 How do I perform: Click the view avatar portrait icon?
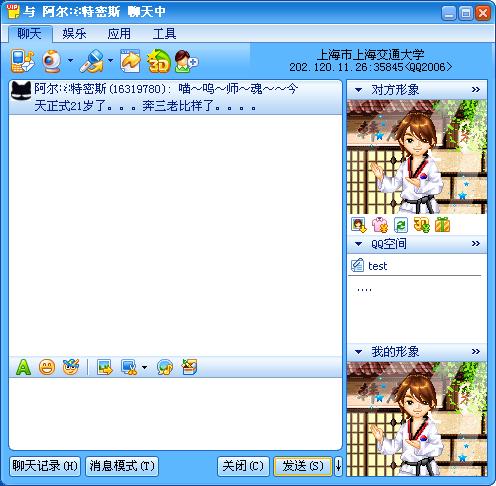(358, 225)
